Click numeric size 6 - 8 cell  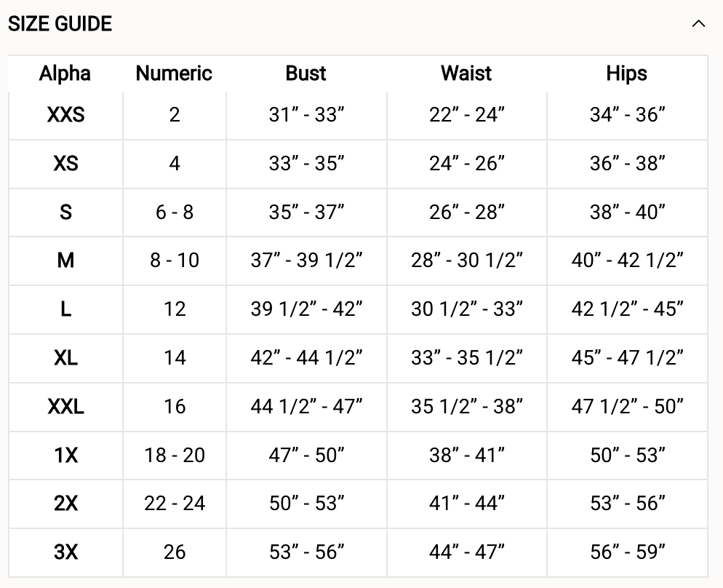pyautogui.click(x=175, y=212)
